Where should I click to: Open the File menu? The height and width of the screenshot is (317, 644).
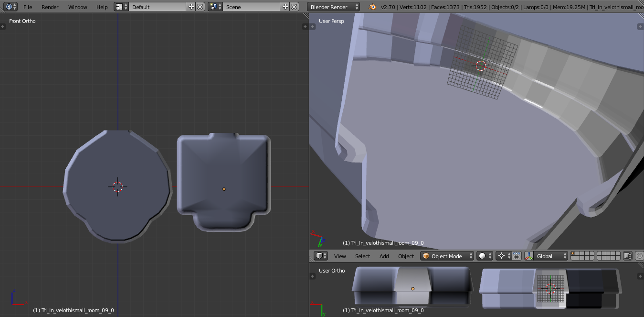28,7
